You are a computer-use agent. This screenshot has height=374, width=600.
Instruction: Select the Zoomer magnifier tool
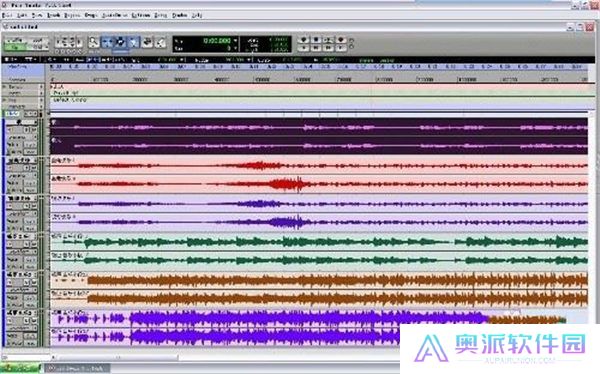[93, 42]
